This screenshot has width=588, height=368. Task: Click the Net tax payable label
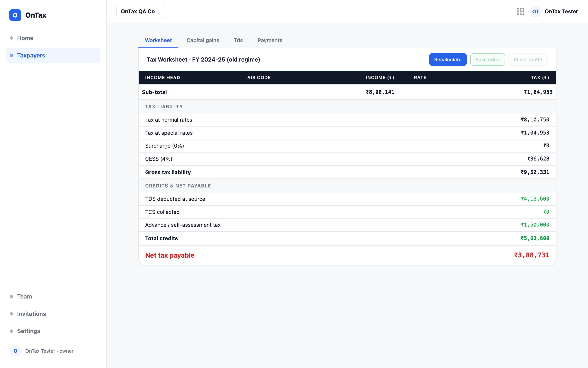point(170,255)
